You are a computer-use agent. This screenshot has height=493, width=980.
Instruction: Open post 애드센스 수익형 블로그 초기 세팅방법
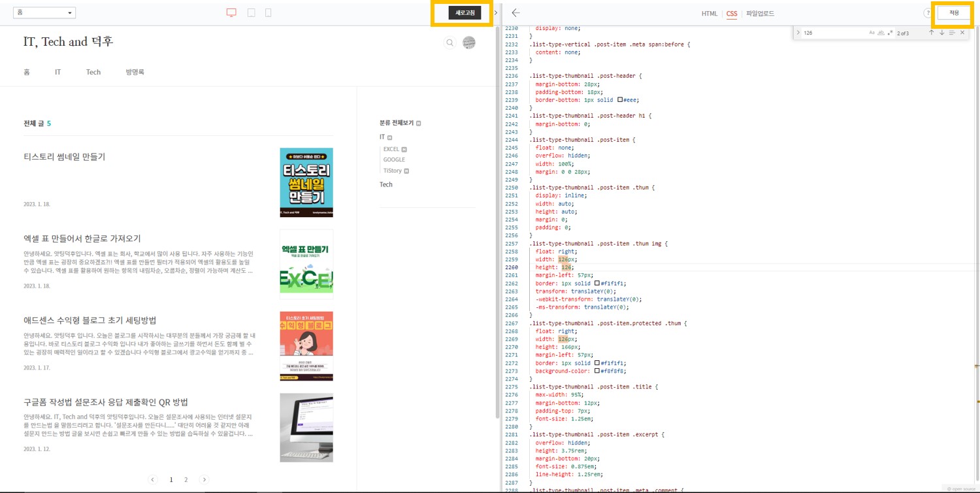pyautogui.click(x=90, y=320)
